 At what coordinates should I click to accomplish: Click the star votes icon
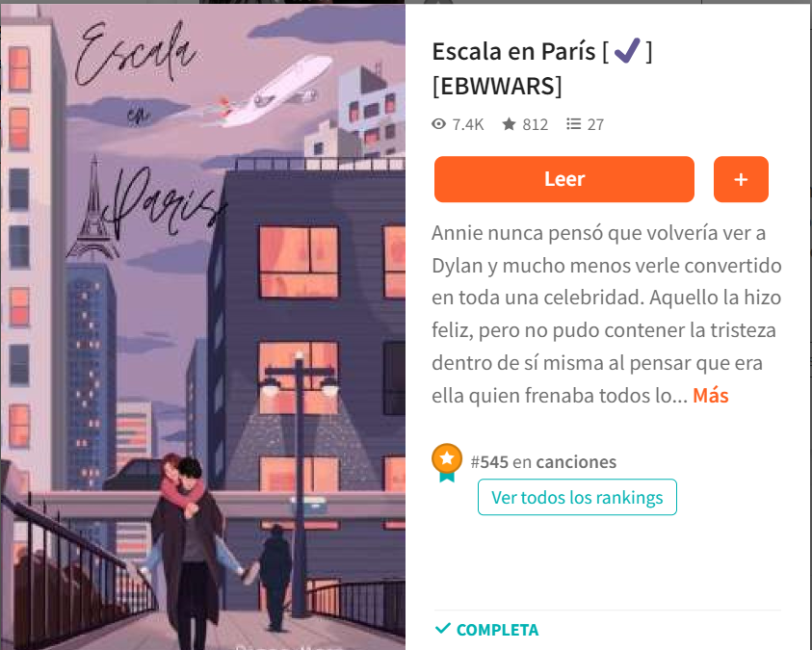pyautogui.click(x=509, y=124)
